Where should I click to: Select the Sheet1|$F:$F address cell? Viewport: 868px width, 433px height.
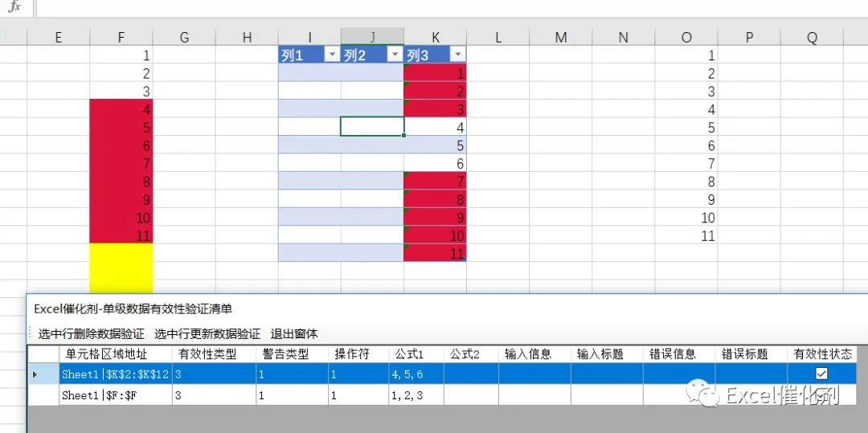[x=116, y=395]
